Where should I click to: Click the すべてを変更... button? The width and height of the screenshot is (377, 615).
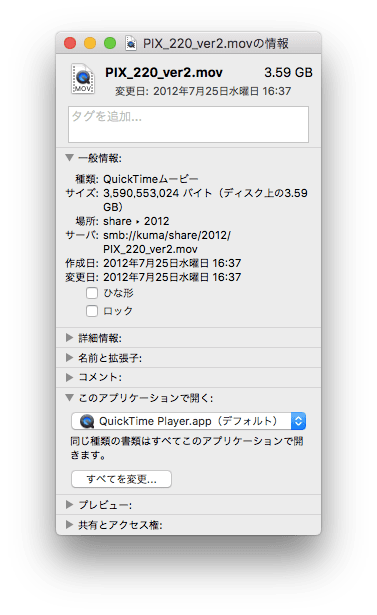[121, 479]
